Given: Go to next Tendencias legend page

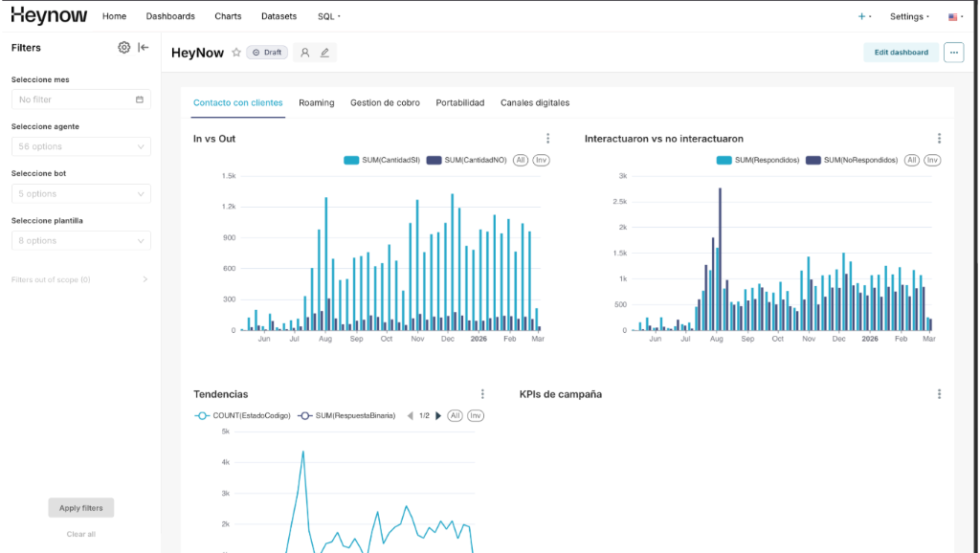Looking at the screenshot, I should (438, 416).
